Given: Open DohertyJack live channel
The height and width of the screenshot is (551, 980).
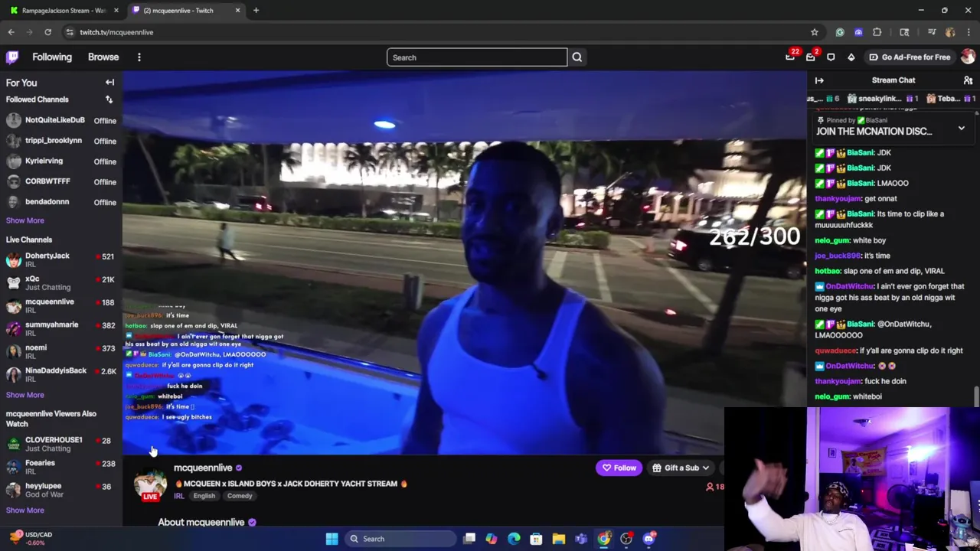Looking at the screenshot, I should pos(61,259).
